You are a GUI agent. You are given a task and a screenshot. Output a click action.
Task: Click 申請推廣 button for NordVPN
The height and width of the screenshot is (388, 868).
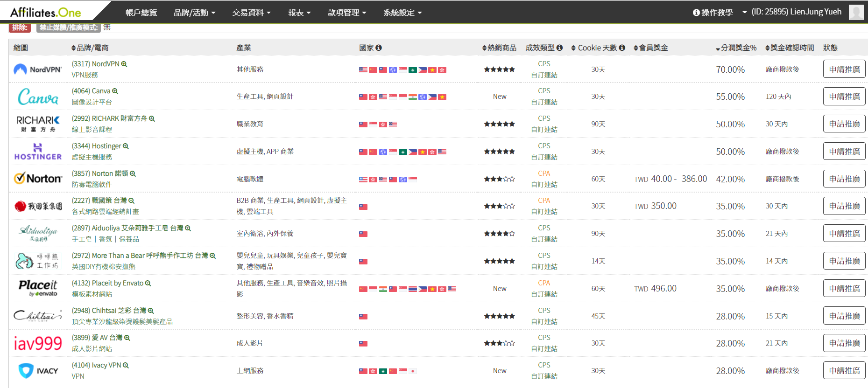coord(844,69)
